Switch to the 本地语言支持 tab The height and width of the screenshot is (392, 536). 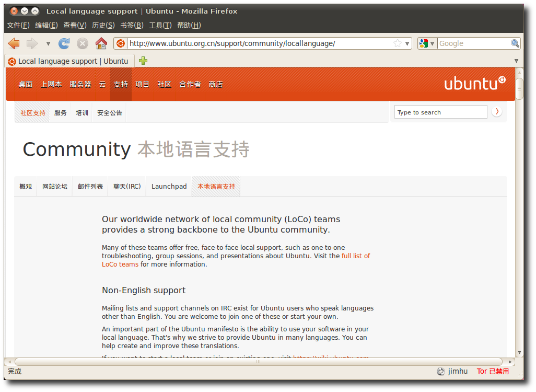(x=216, y=187)
